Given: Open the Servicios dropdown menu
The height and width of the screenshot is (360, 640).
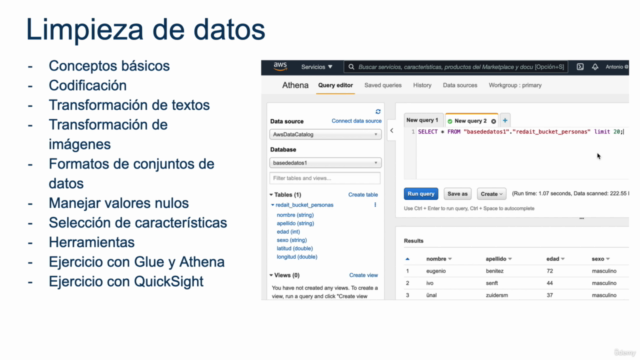Looking at the screenshot, I should [317, 67].
